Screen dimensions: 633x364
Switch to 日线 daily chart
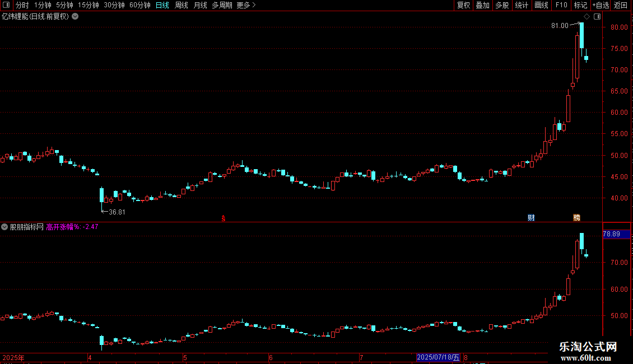pyautogui.click(x=162, y=5)
